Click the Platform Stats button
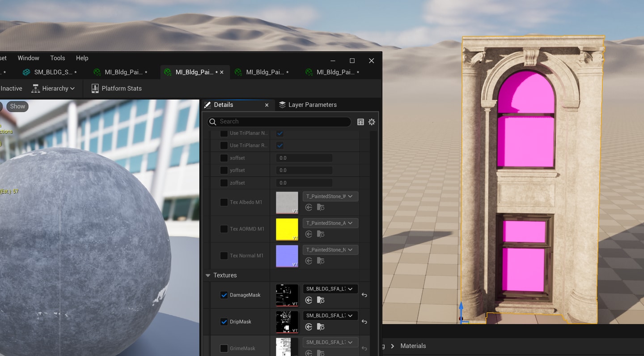This screenshot has height=356, width=644. (x=116, y=88)
